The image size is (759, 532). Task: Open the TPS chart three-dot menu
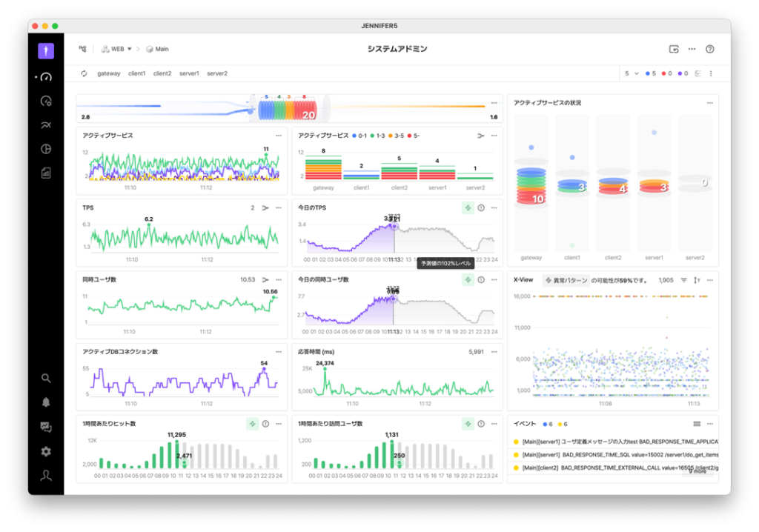[278, 208]
